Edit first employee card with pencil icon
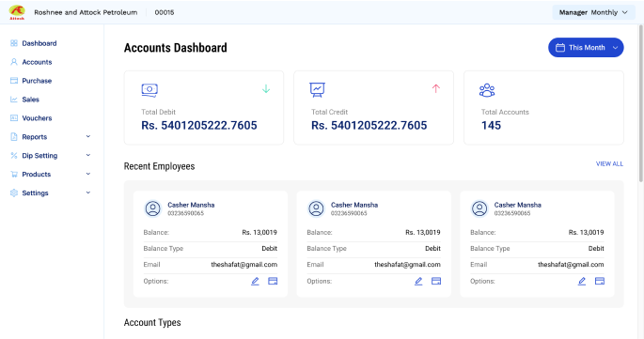Screen dimensions: 644x339 pyautogui.click(x=255, y=281)
